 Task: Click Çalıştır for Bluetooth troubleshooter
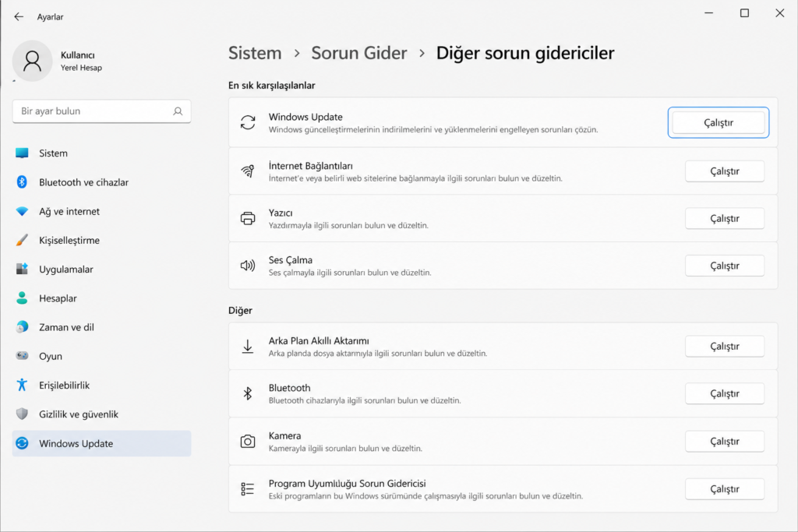tap(725, 393)
